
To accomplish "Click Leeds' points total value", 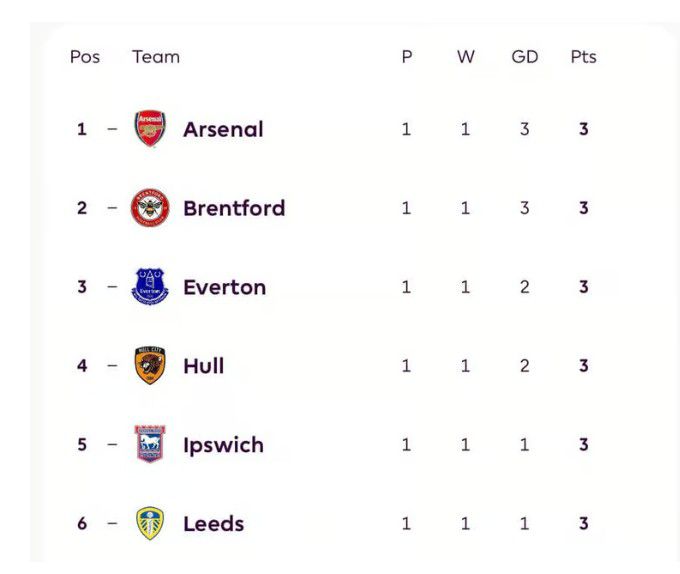I will (x=584, y=523).
